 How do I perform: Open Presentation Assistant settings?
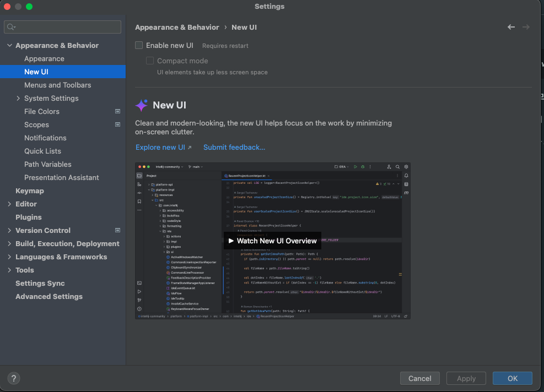click(x=61, y=177)
